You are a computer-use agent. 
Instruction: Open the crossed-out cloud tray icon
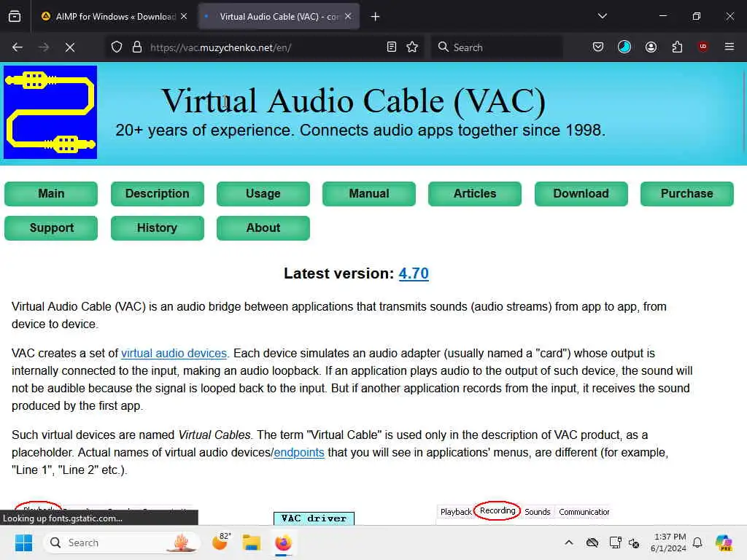pyautogui.click(x=592, y=542)
